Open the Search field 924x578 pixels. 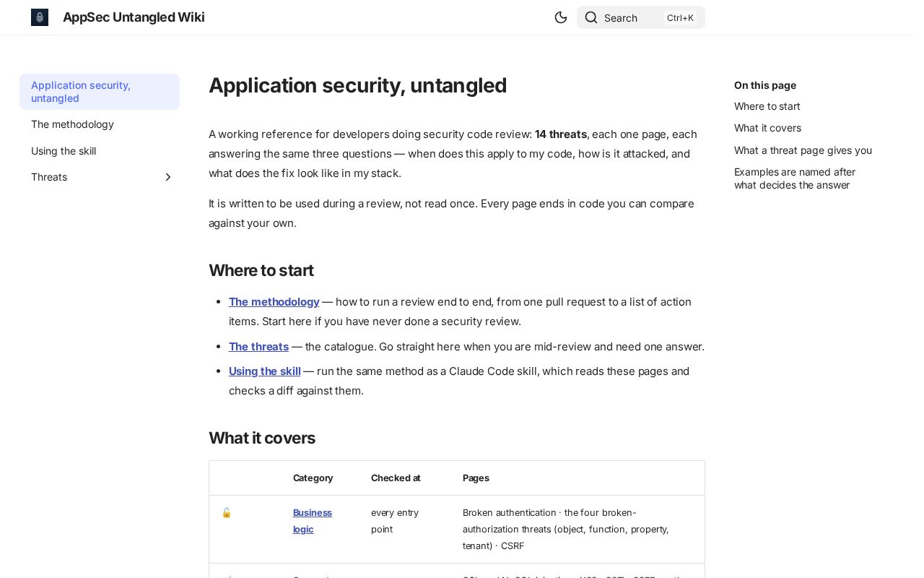(641, 17)
